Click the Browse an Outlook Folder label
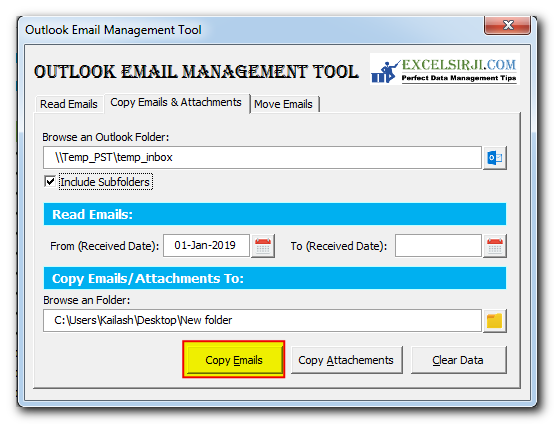Image resolution: width=554 pixels, height=424 pixels. [106, 137]
